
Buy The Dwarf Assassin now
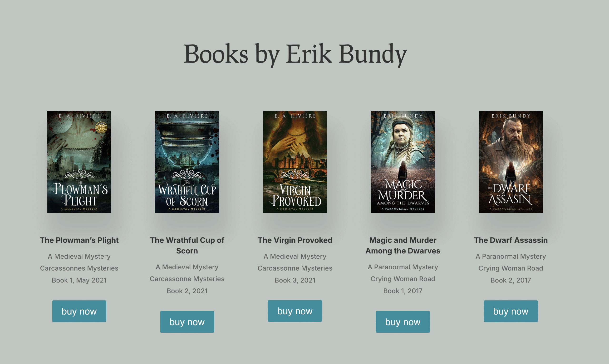point(511,311)
